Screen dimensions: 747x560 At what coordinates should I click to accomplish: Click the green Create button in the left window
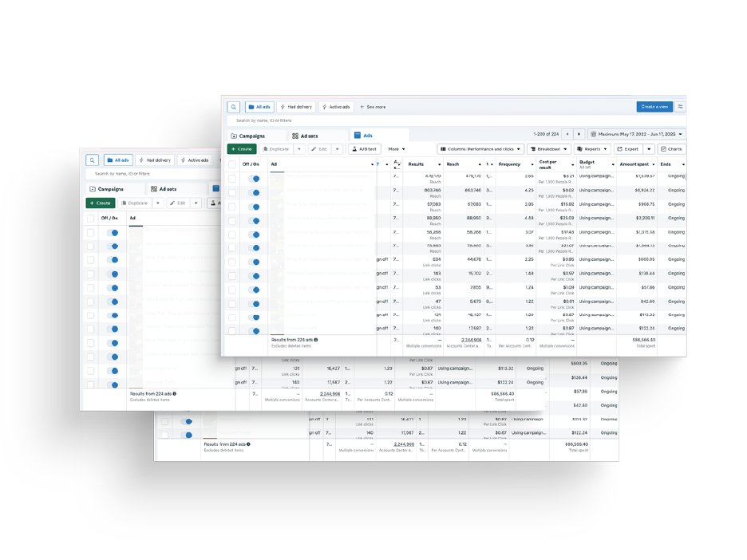click(x=101, y=203)
